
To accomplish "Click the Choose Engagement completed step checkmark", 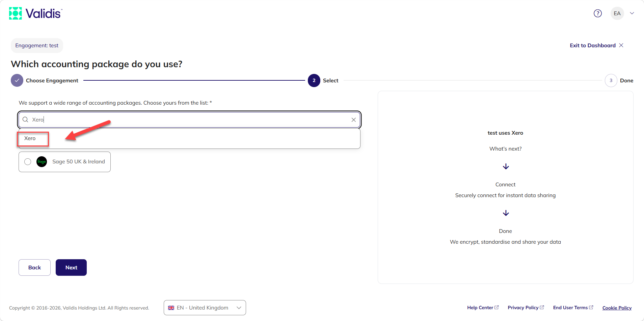I will tap(17, 81).
